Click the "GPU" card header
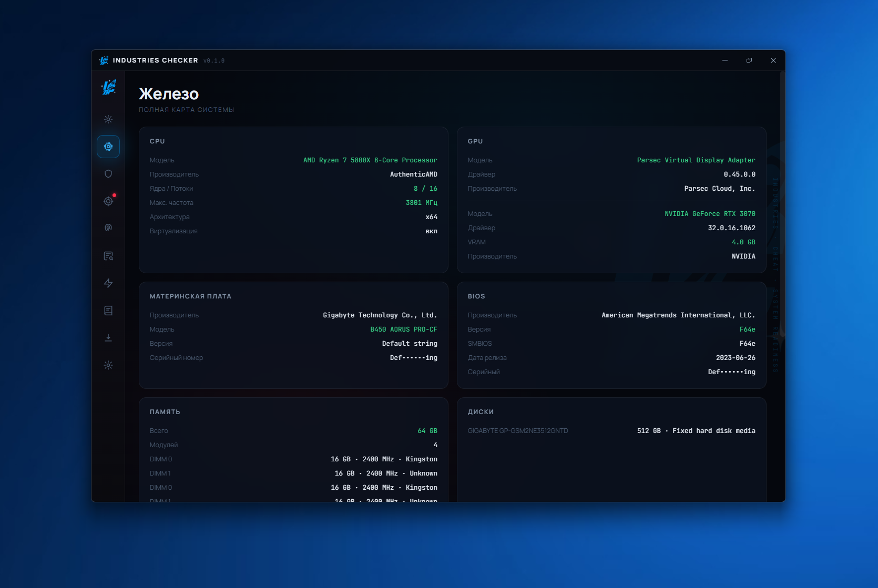Screen dimensions: 878x588 (475, 141)
